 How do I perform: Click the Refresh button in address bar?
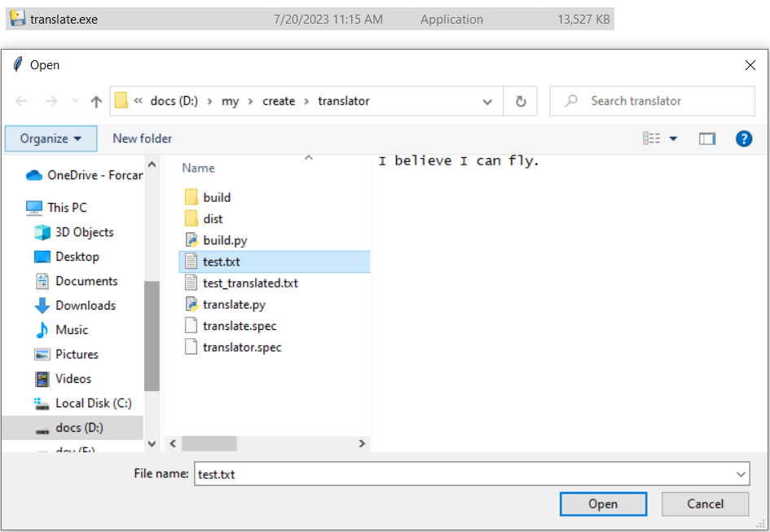coord(521,102)
